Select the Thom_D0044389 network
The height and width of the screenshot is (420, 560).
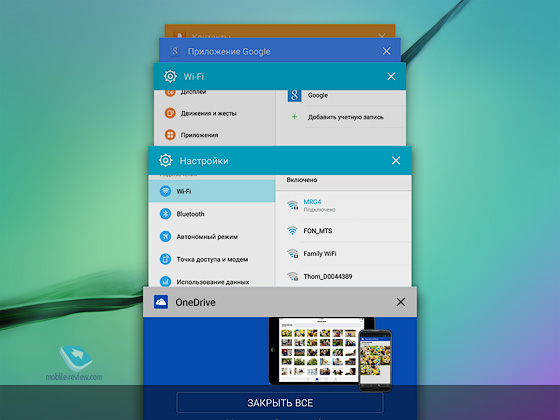344,276
